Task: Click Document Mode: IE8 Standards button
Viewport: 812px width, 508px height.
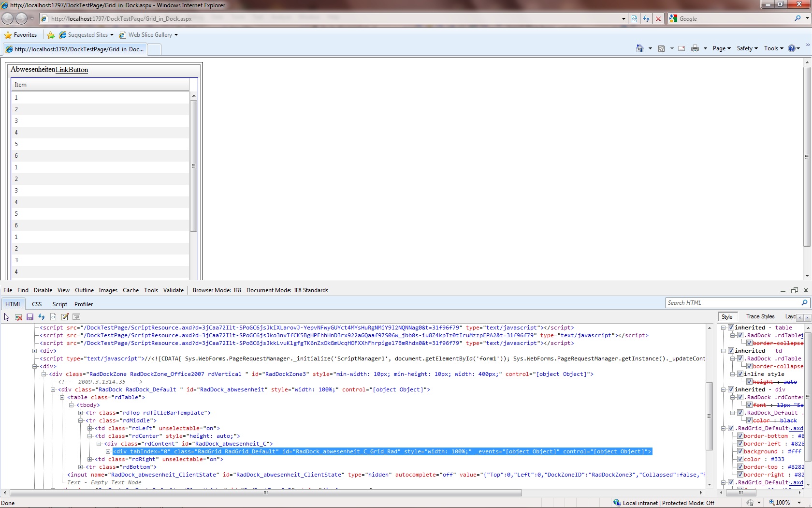Action: (287, 290)
